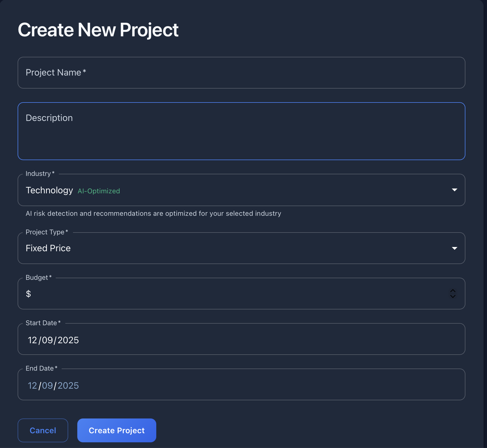This screenshot has width=487, height=448.
Task: Click the Budget stepper up arrow
Action: [x=453, y=290]
